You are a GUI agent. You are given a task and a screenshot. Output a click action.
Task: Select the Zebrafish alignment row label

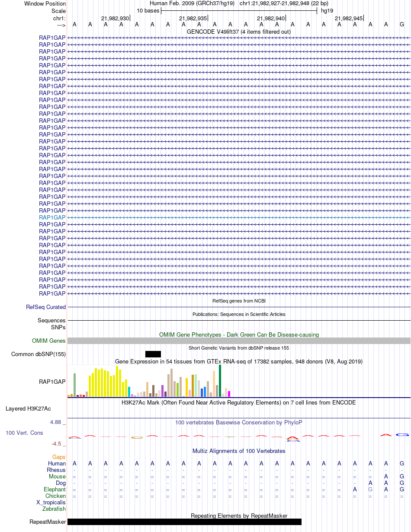[x=55, y=509]
